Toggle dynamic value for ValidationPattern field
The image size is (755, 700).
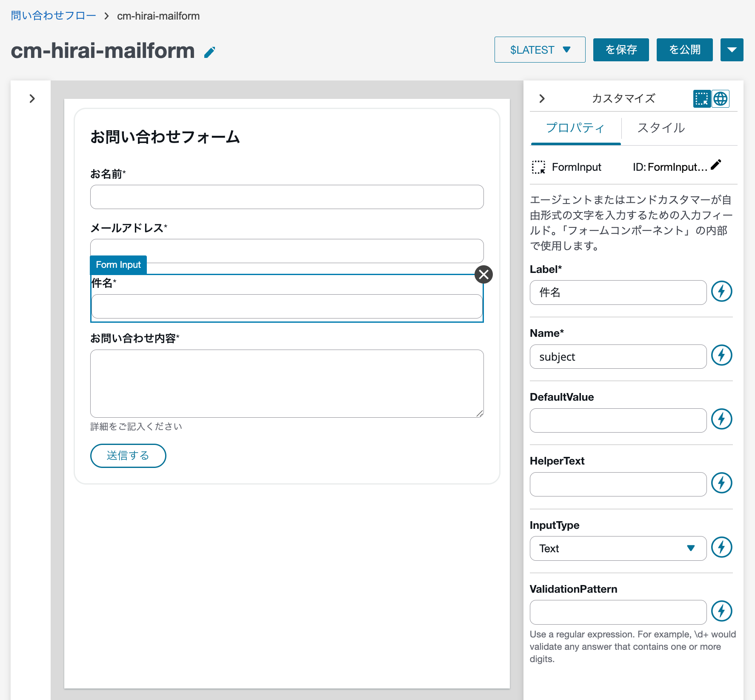tap(722, 611)
